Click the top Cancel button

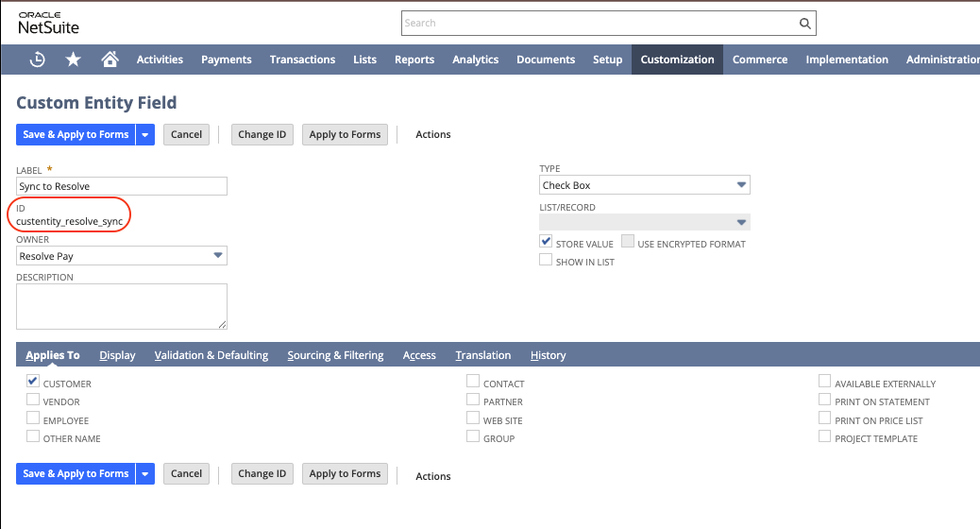tap(186, 134)
